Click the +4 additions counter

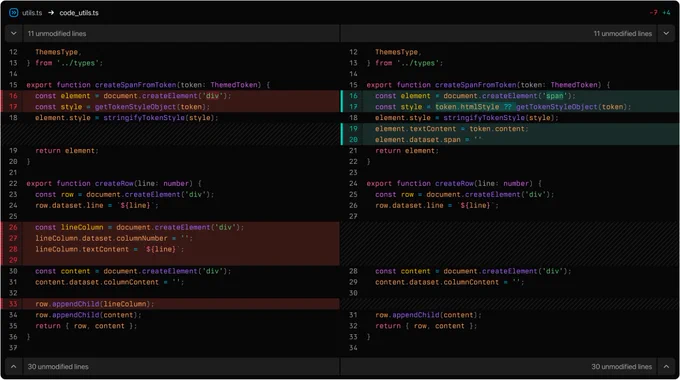tap(666, 13)
